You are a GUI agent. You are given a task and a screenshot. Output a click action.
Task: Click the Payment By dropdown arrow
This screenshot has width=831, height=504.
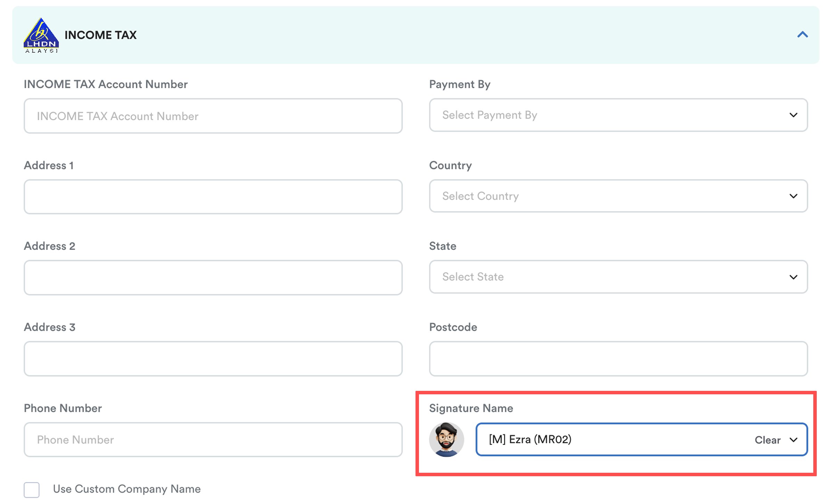pyautogui.click(x=793, y=115)
